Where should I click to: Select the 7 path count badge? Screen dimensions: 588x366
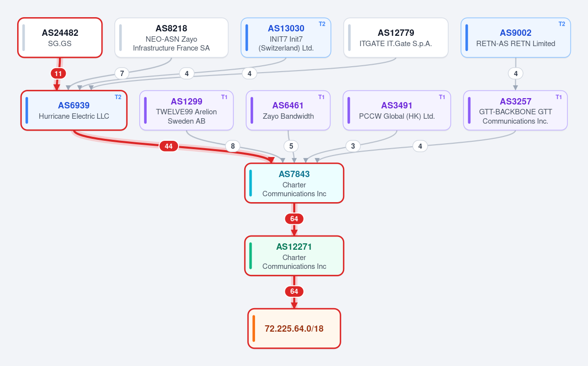point(122,74)
